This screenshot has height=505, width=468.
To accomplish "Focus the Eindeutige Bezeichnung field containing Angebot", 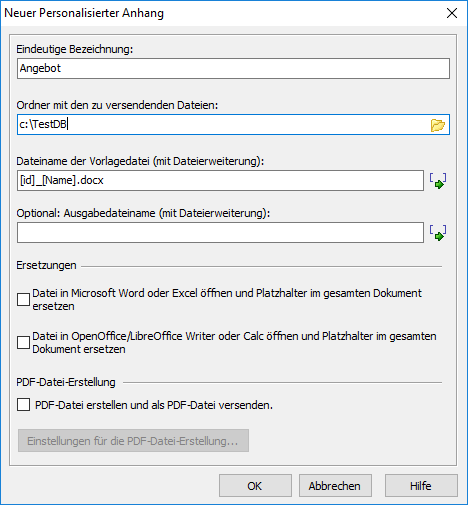I will (x=233, y=68).
